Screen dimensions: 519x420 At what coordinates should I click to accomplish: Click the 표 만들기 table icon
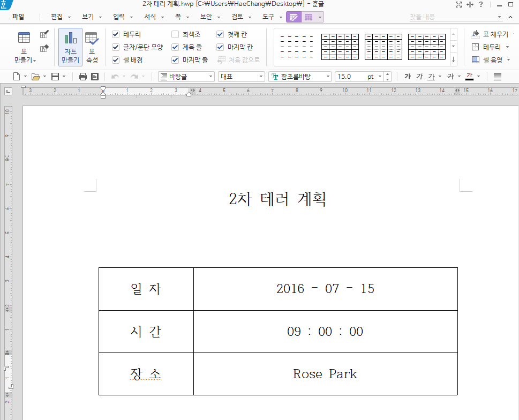[24, 37]
